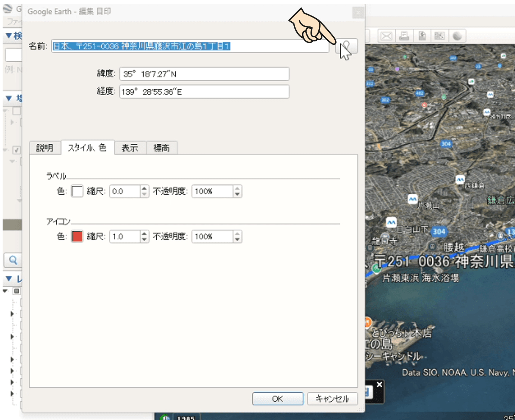This screenshot has width=515, height=420.
Task: Click the X on the map overlay
Action: [x=379, y=385]
